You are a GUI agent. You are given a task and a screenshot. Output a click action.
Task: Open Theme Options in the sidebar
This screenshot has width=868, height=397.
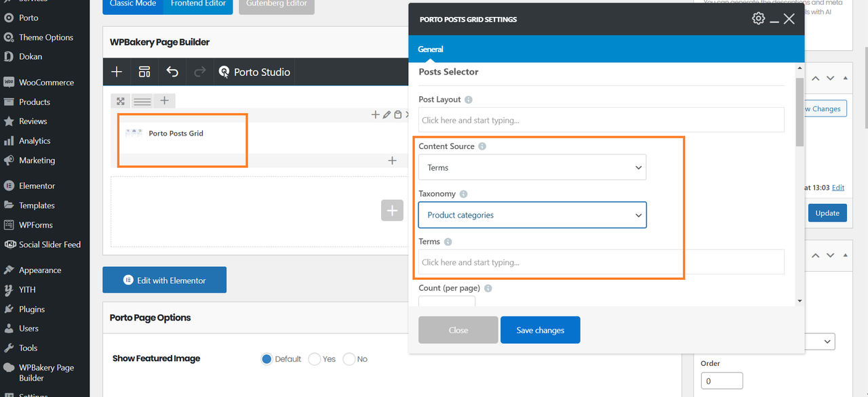(x=45, y=37)
